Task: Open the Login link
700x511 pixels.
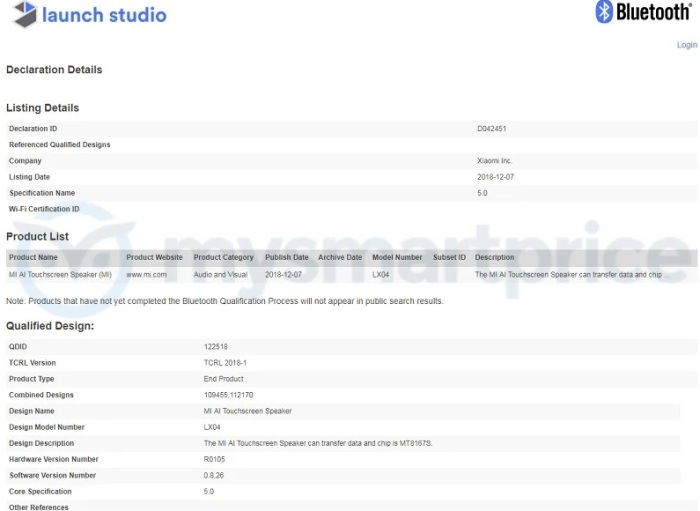Action: pyautogui.click(x=687, y=45)
